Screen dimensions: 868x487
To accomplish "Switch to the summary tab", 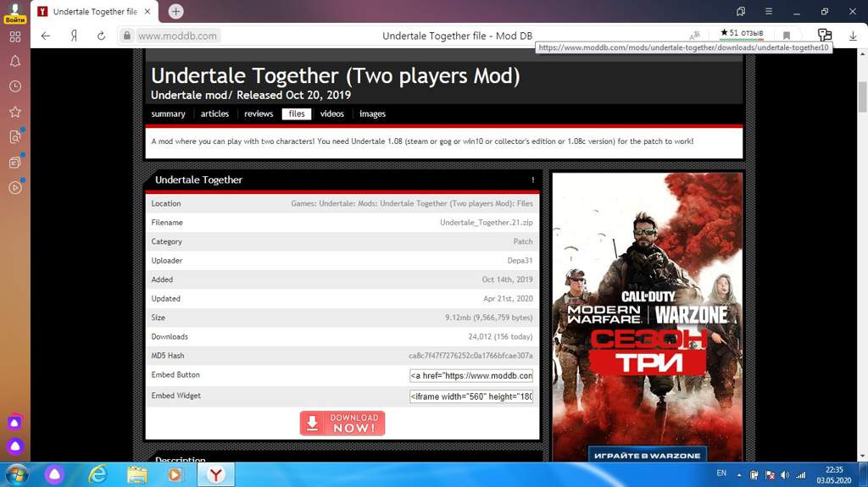I will pos(168,113).
